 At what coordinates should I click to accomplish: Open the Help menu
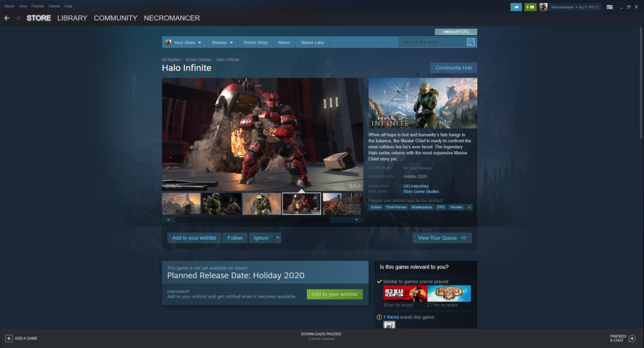69,6
